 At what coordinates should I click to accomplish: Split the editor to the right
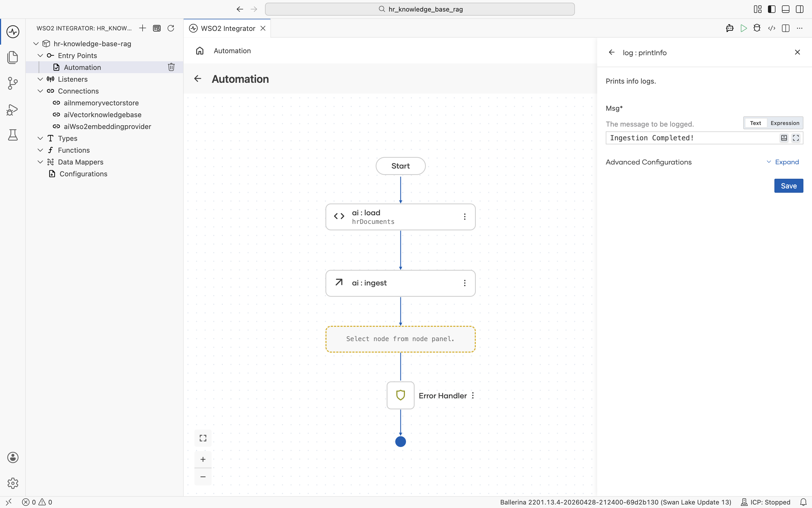coord(785,28)
